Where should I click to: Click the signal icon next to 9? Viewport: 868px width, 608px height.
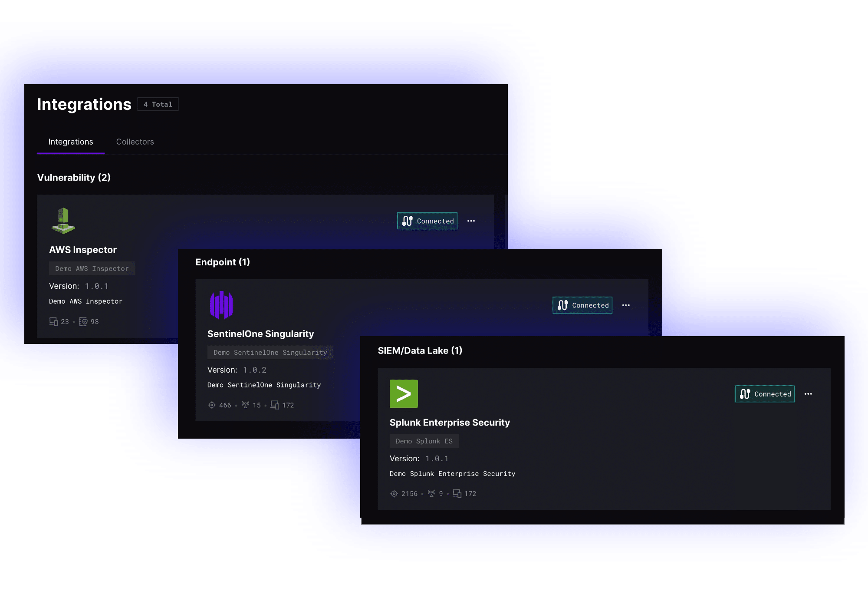[432, 493]
